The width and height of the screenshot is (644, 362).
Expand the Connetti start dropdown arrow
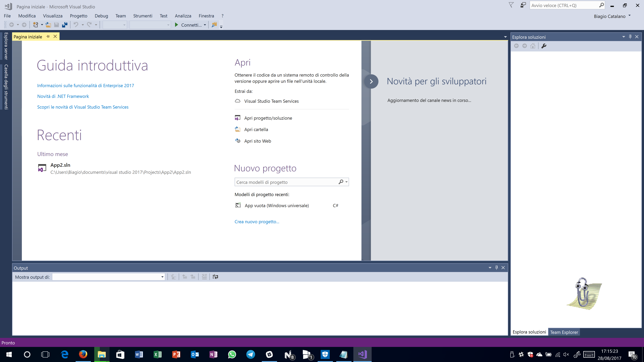pyautogui.click(x=205, y=25)
